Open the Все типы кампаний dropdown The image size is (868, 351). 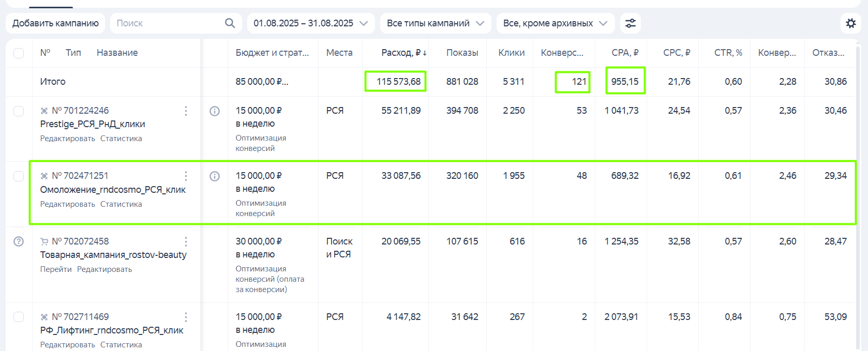coord(435,23)
